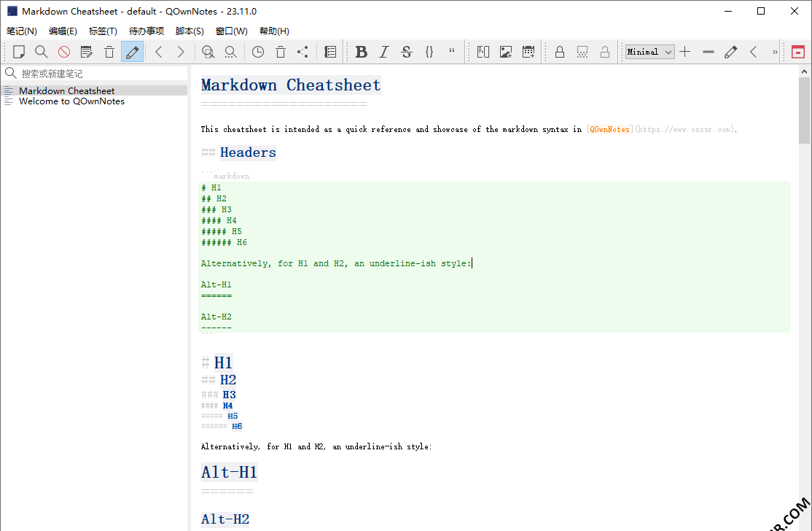This screenshot has width=812, height=531.
Task: Go back in note history
Action: pos(159,52)
